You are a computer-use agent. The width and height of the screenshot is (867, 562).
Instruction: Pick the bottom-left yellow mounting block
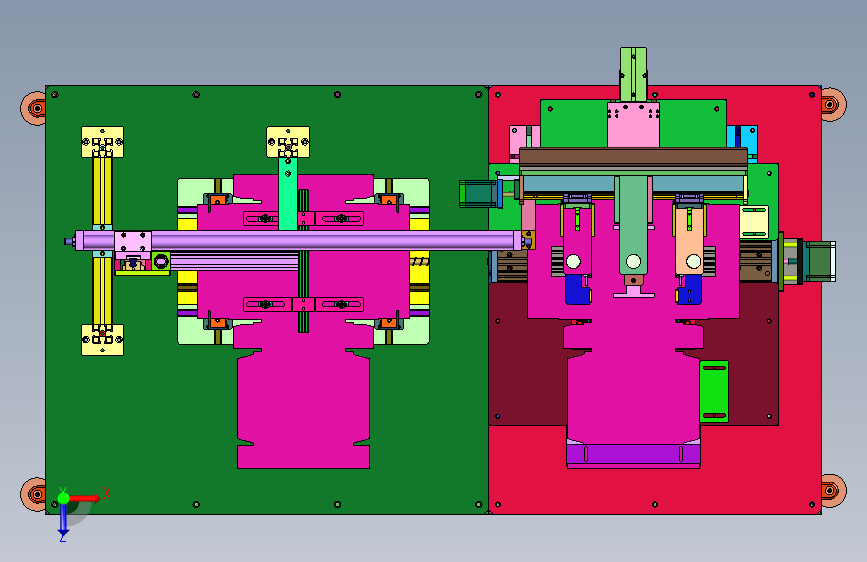tap(102, 340)
